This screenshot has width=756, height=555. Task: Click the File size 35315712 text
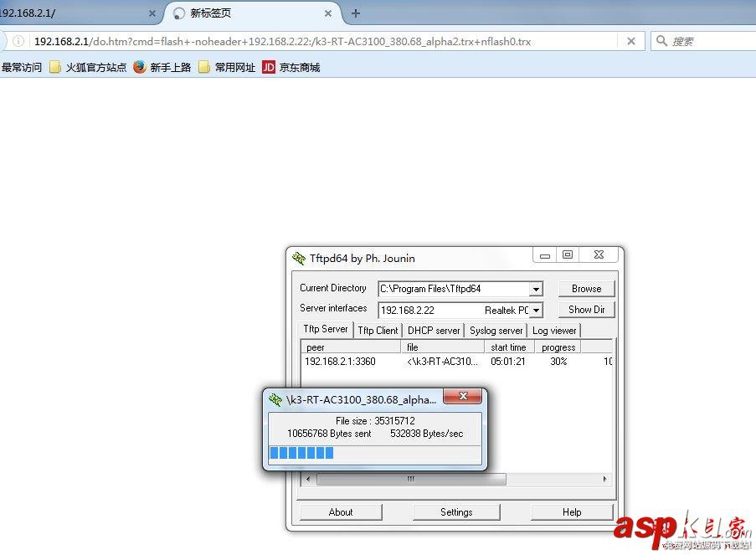point(375,421)
